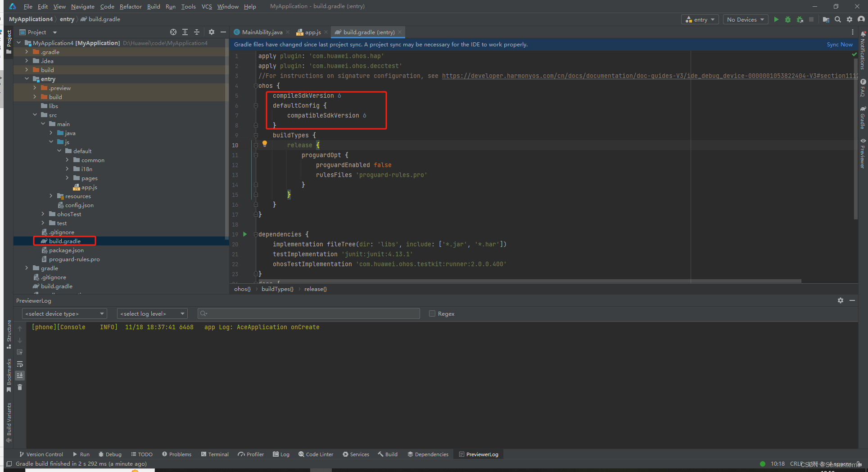
Task: Open Previewer side tool window
Action: click(x=863, y=154)
